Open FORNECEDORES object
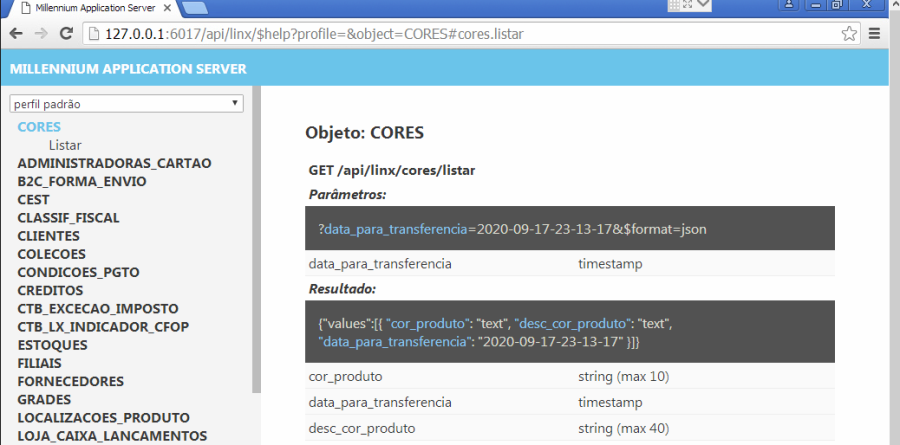900x445 pixels. pos(71,381)
